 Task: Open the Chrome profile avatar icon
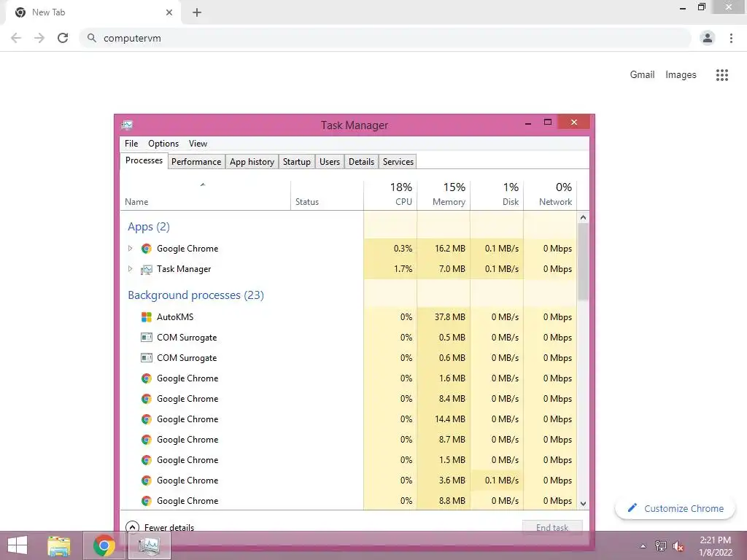[x=708, y=38]
